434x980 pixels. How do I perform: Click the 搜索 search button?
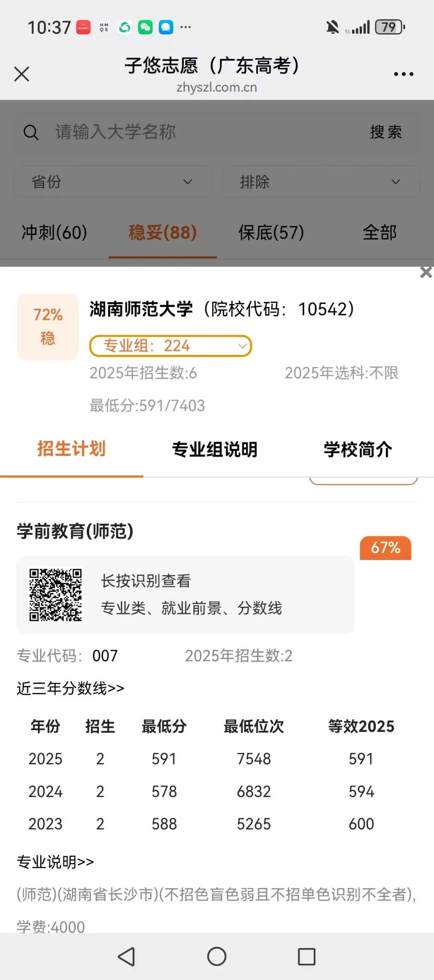coord(386,132)
